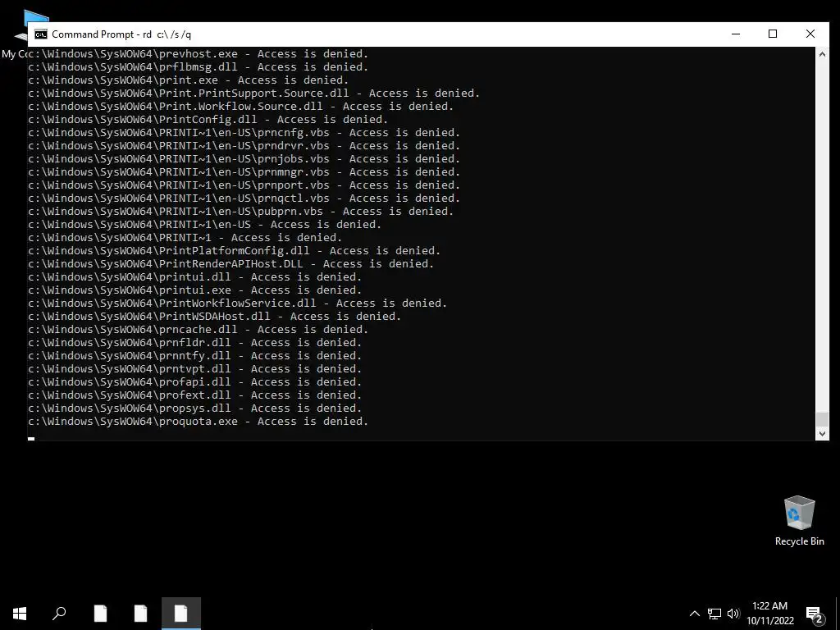Click the prnjobs.vbs line
The height and width of the screenshot is (630, 840).
(244, 158)
